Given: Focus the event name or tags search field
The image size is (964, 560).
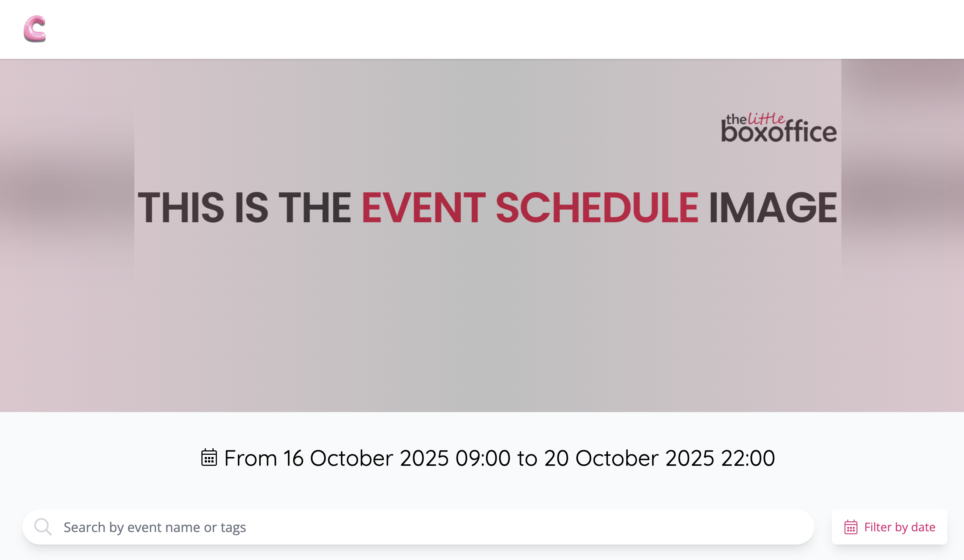Looking at the screenshot, I should coord(421,527).
